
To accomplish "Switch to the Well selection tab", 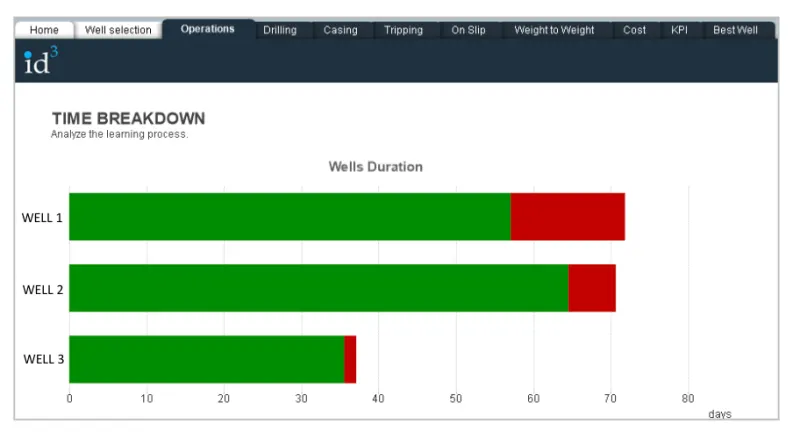I will [x=118, y=30].
